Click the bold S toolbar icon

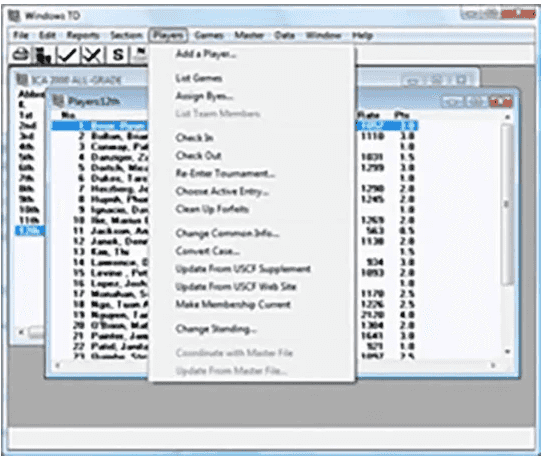click(x=118, y=55)
